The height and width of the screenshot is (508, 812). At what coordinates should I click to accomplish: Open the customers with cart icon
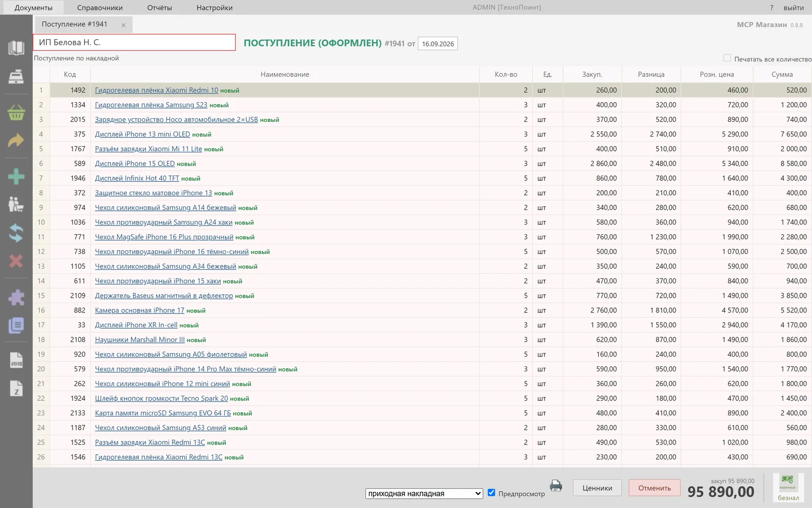pyautogui.click(x=16, y=204)
